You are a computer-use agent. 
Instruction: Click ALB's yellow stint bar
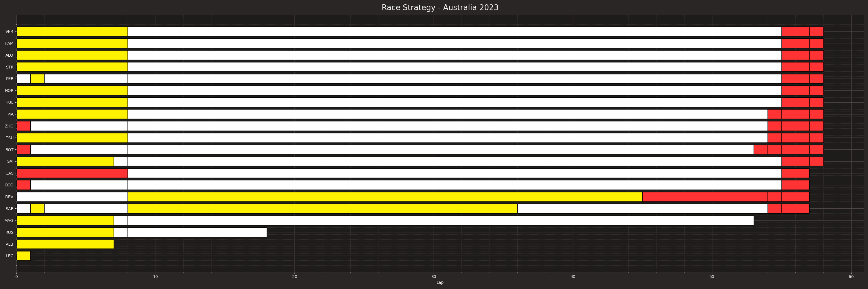pyautogui.click(x=65, y=244)
